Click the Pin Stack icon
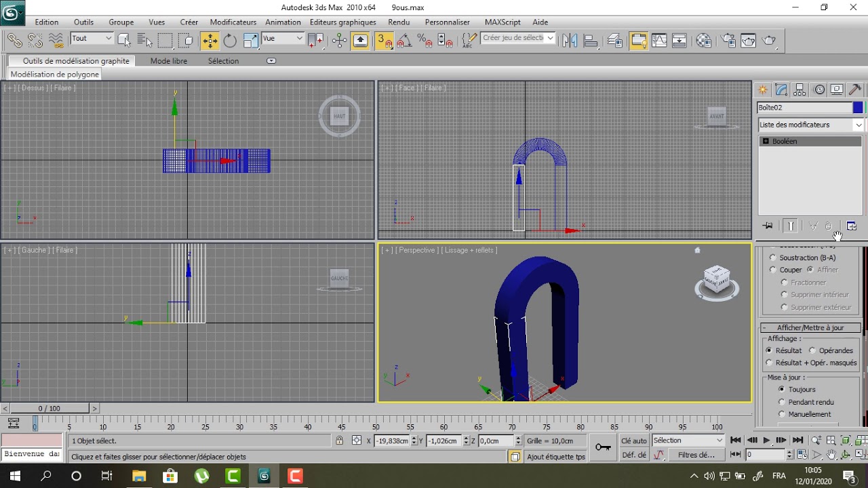This screenshot has width=868, height=488. [x=768, y=226]
